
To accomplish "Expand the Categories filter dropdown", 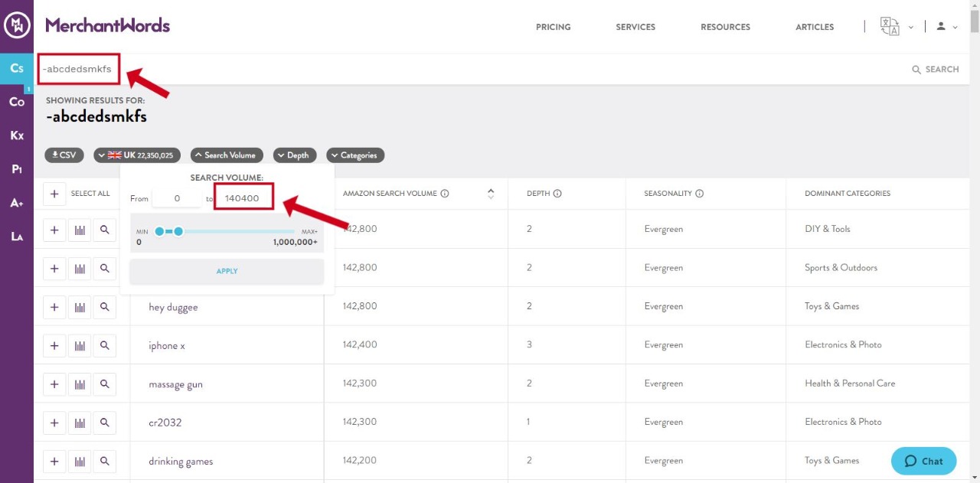I will (355, 155).
